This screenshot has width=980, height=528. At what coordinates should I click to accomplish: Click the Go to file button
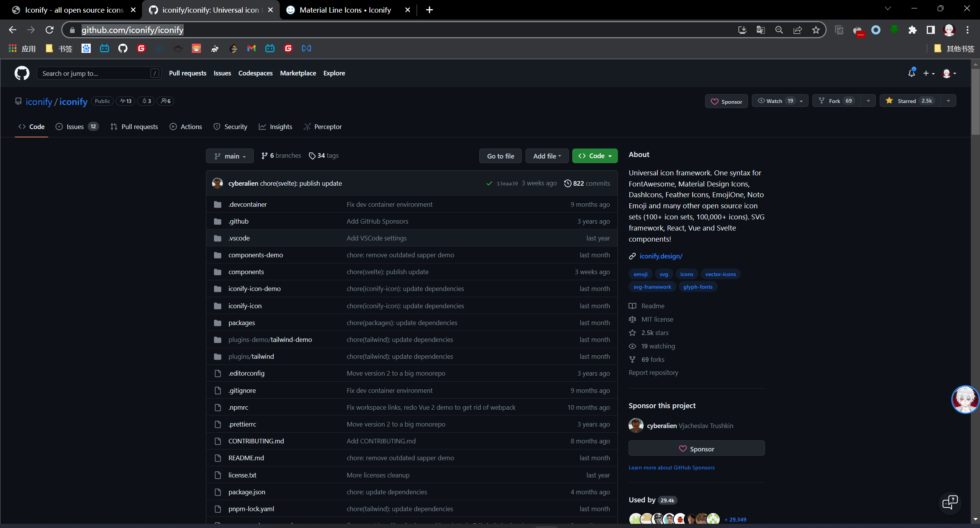500,156
